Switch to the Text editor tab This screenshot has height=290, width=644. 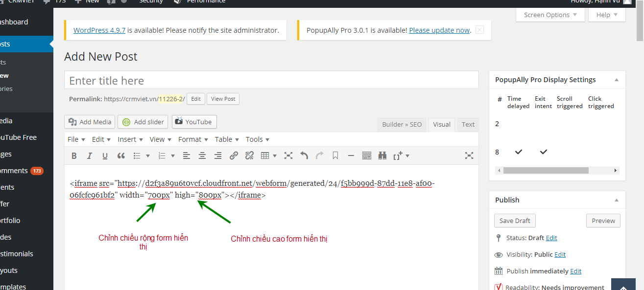[x=468, y=124]
